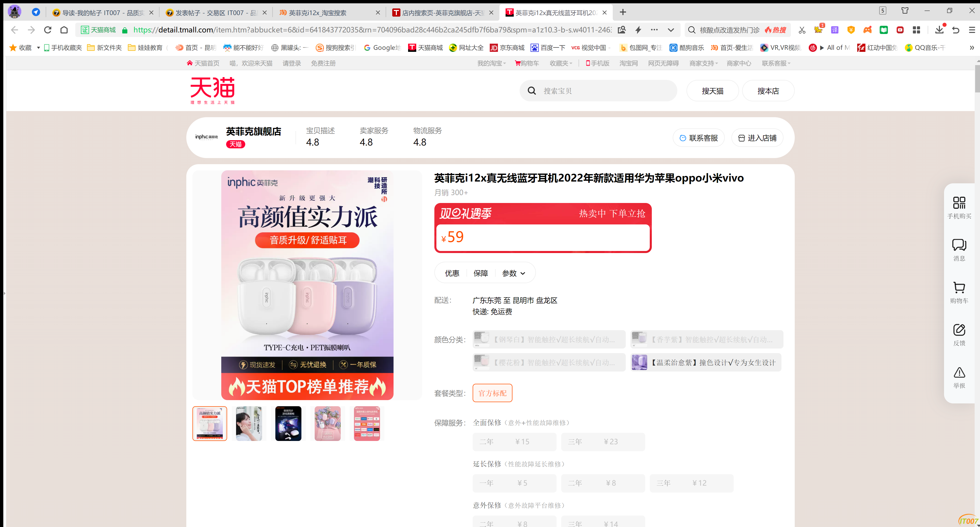
Task: Select the 官方标配 package option
Action: (x=492, y=393)
